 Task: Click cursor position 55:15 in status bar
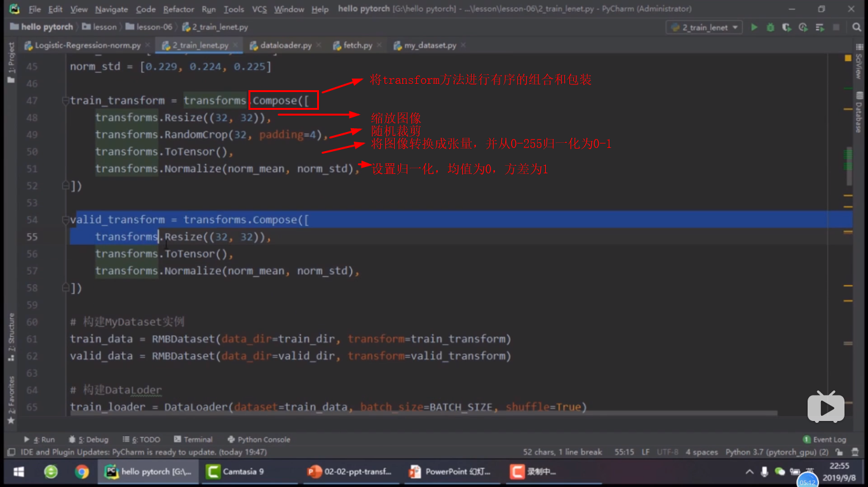coord(624,452)
